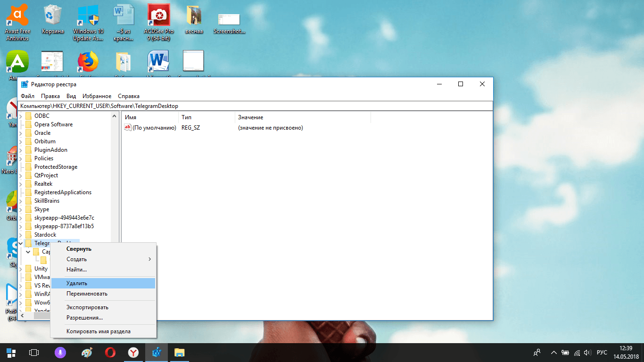Choose Найти... in the context menu

tap(103, 270)
